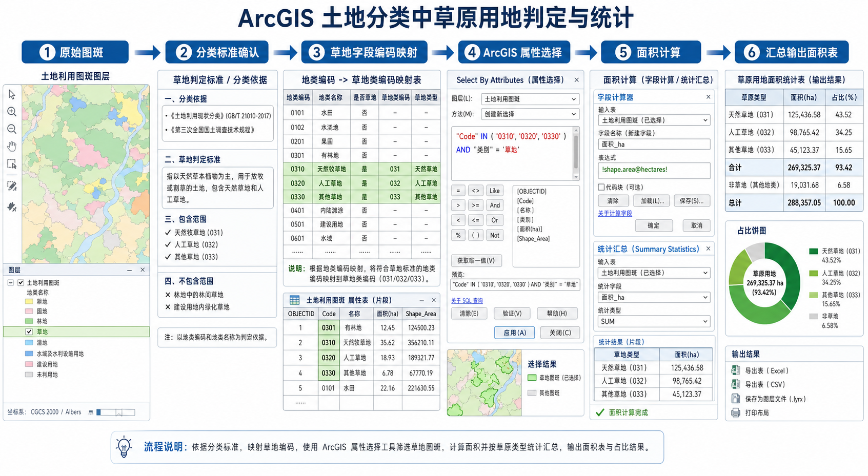Viewport: 868px width, 476px height.
Task: Click the 字段名称 field containing 面积_ha
Action: [x=654, y=144]
